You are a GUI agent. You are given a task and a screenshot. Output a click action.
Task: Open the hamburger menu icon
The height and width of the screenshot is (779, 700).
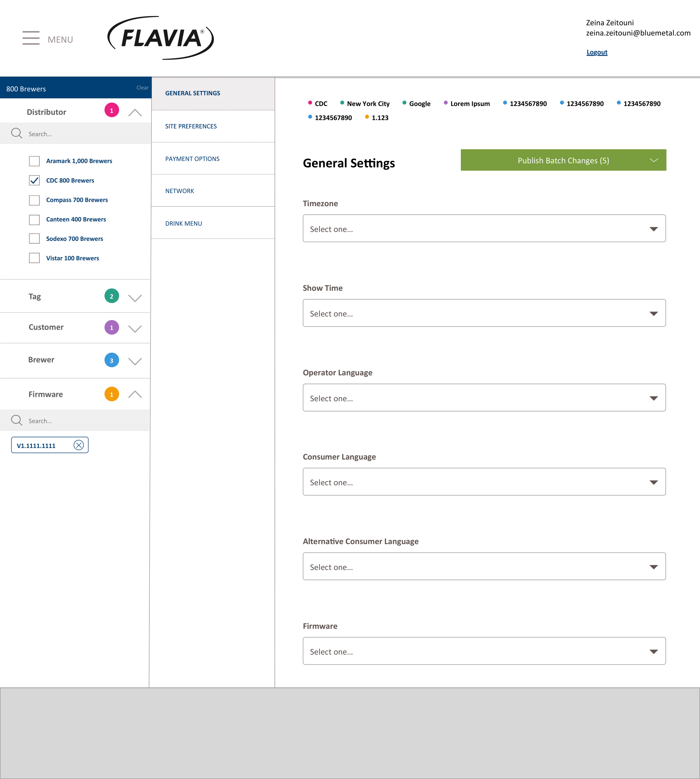pyautogui.click(x=31, y=38)
